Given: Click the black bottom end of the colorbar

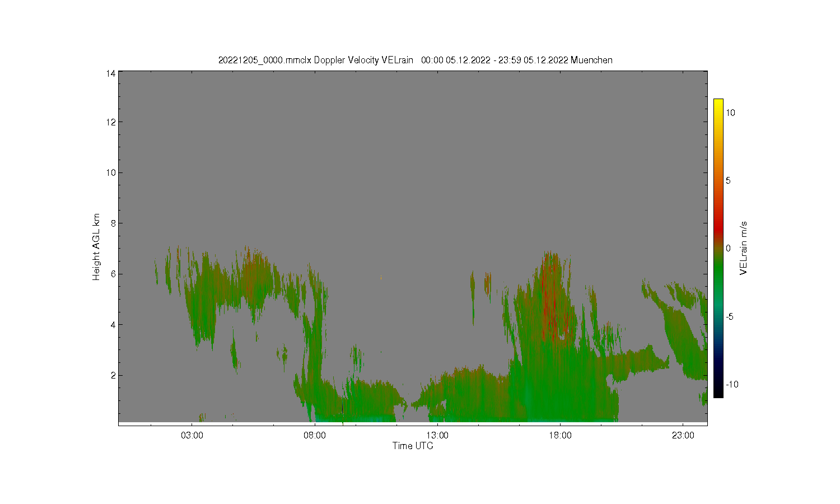Looking at the screenshot, I should pos(718,392).
